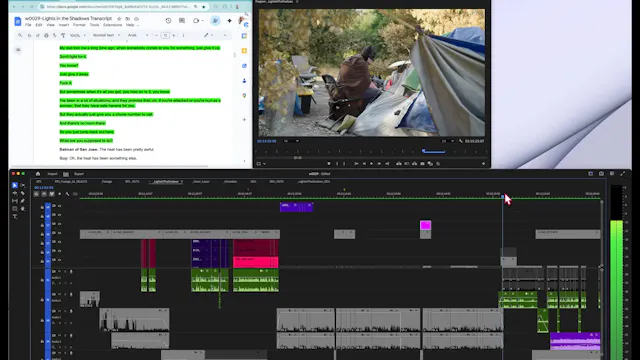Viewport: 640px width, 360px height.
Task: Open Google Keep side panel icon
Action: coord(244,51)
